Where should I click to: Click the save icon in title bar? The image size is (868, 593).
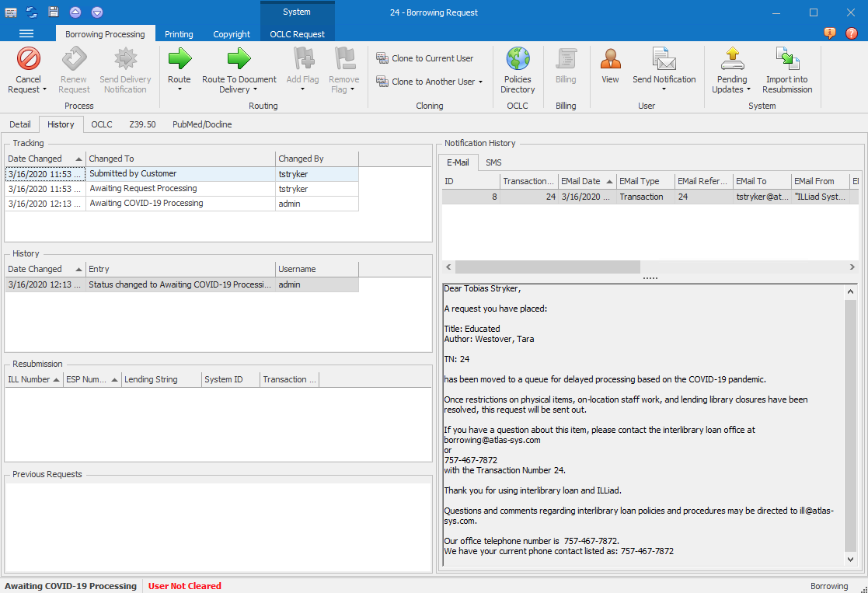pyautogui.click(x=54, y=12)
